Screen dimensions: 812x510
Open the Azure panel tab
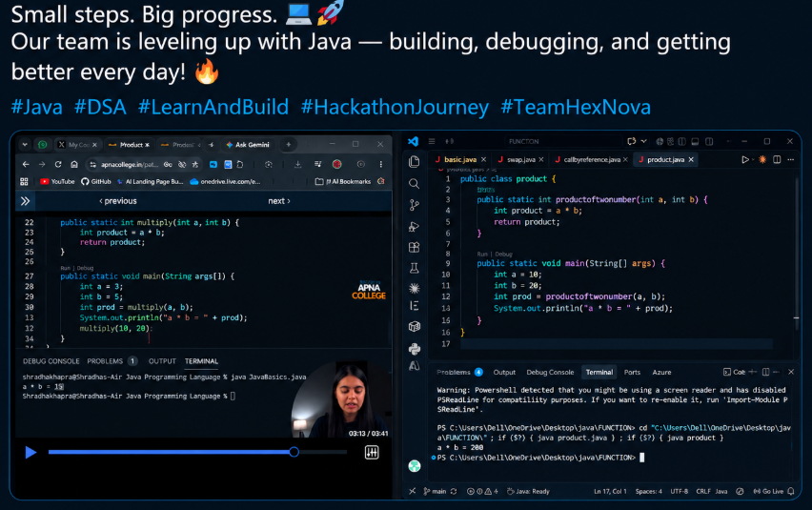[661, 373]
